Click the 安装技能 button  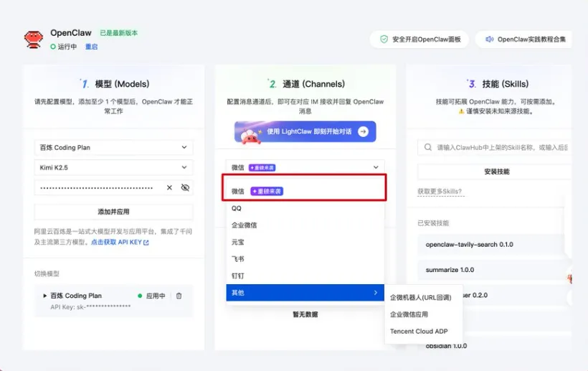(496, 172)
